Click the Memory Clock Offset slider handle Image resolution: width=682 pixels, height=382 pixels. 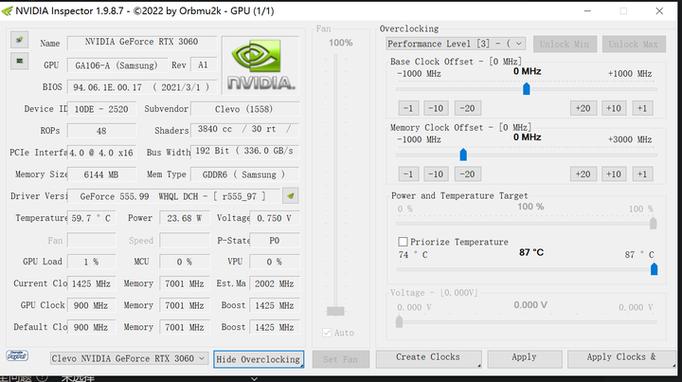[463, 154]
